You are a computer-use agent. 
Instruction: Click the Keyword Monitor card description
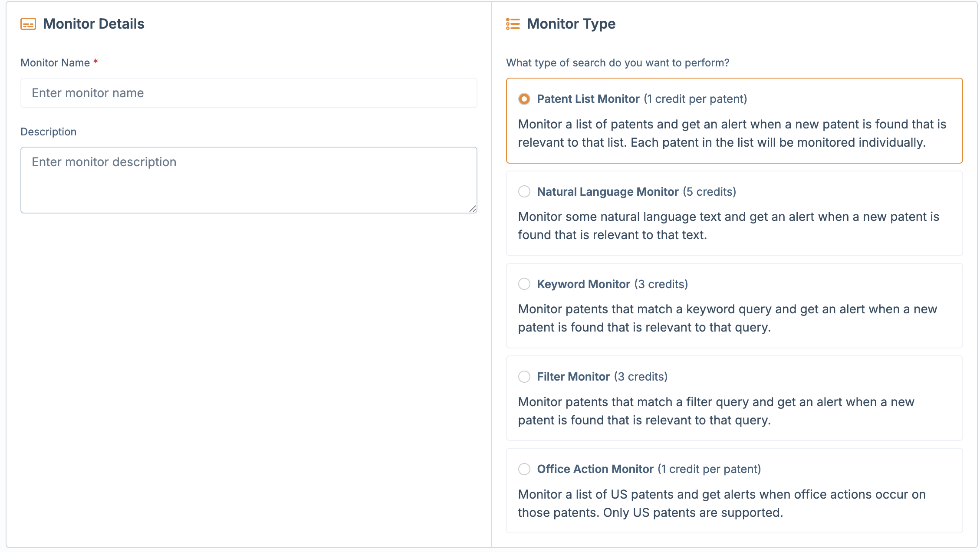coord(727,318)
